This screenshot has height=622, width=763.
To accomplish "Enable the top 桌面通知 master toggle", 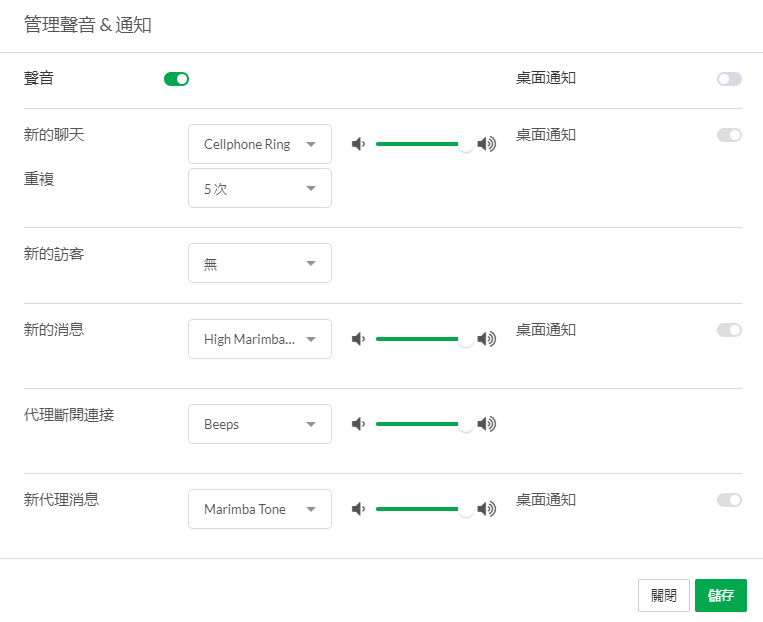I will tap(729, 79).
